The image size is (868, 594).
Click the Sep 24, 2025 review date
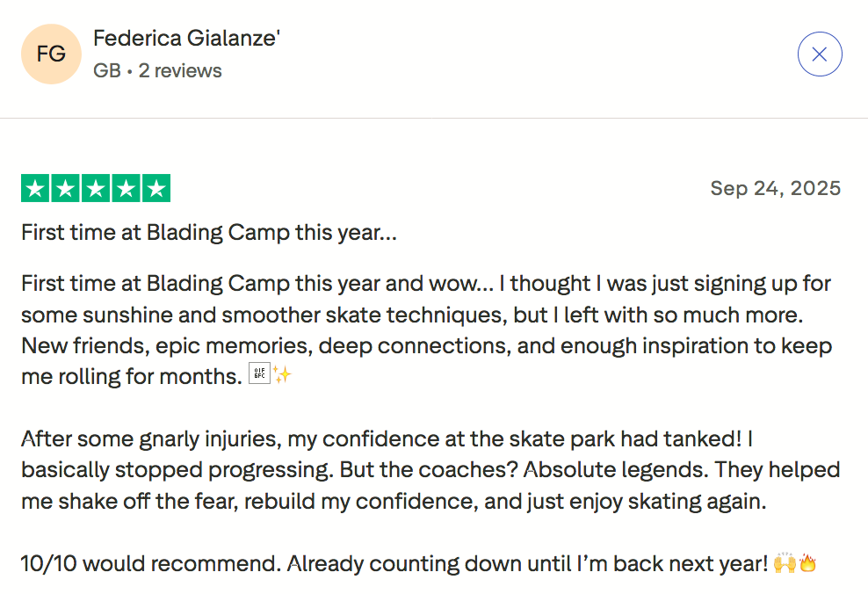775,188
